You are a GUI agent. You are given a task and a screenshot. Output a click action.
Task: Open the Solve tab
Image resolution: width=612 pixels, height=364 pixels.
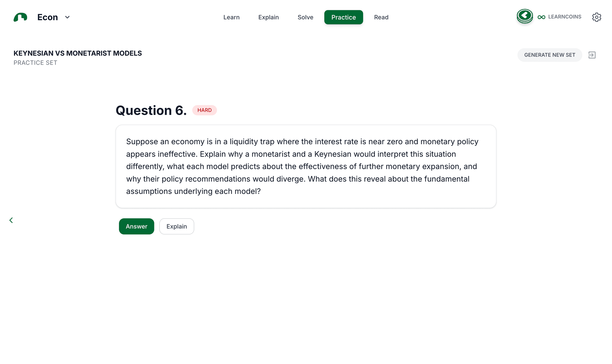pyautogui.click(x=305, y=17)
